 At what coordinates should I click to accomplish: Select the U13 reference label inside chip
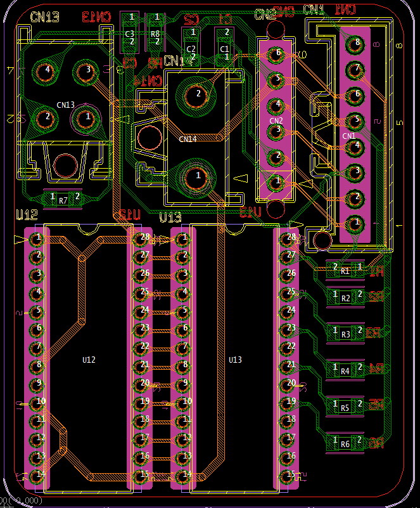235,360
